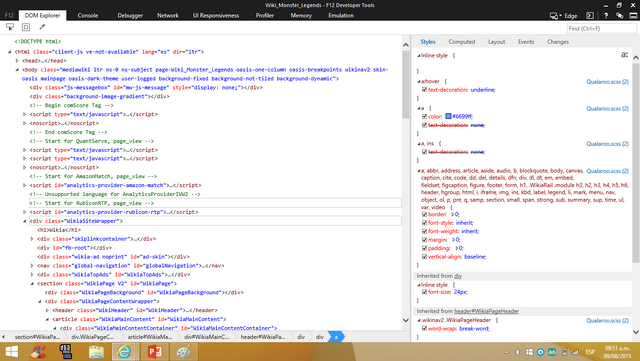The height and width of the screenshot is (361, 640).
Task: Select section#WikiaPa... breadcrumb
Action: pos(37,337)
